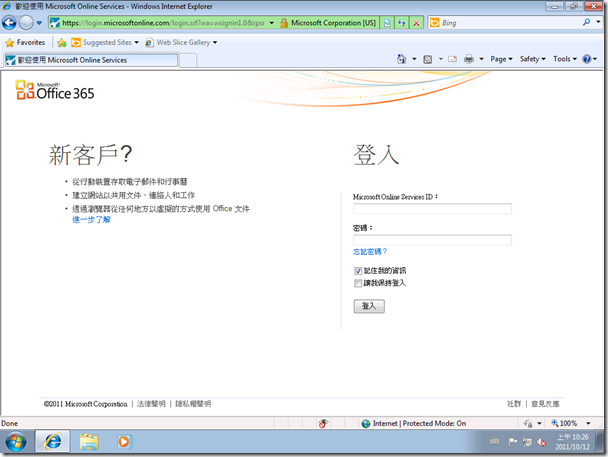The height and width of the screenshot is (457, 608).
Task: Click the muted volume tray icon
Action: pos(542,441)
